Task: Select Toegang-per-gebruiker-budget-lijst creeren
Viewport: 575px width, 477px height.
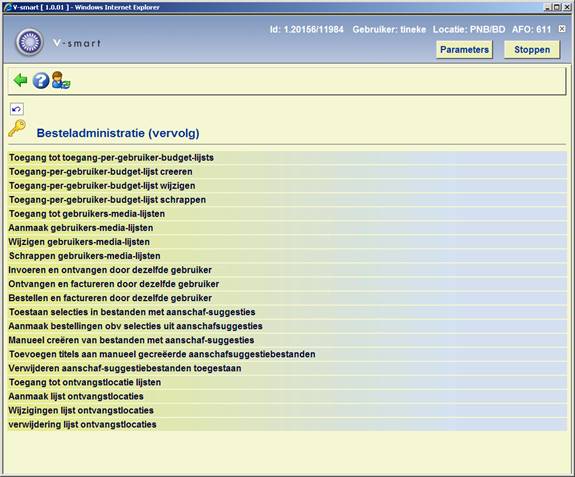Action: 287,172
